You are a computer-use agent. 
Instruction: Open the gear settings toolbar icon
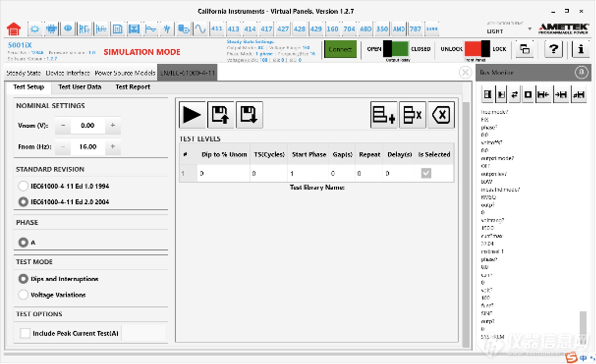pos(35,29)
